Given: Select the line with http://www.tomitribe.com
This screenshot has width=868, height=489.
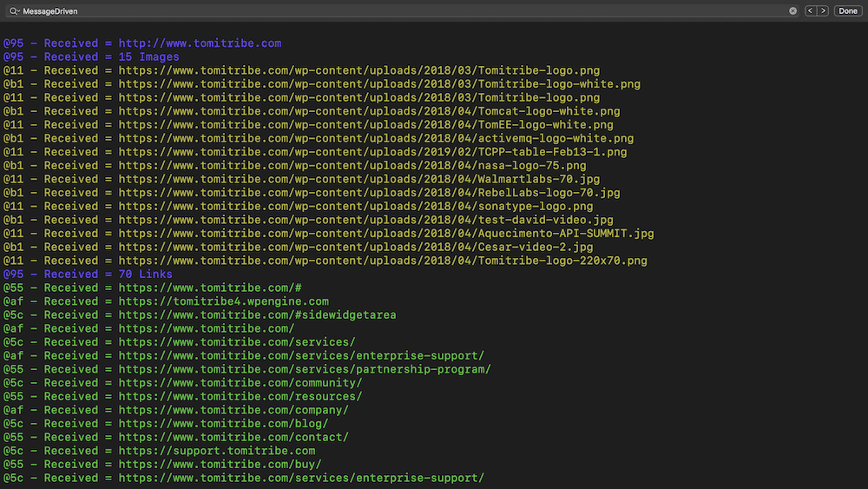Looking at the screenshot, I should tap(142, 43).
